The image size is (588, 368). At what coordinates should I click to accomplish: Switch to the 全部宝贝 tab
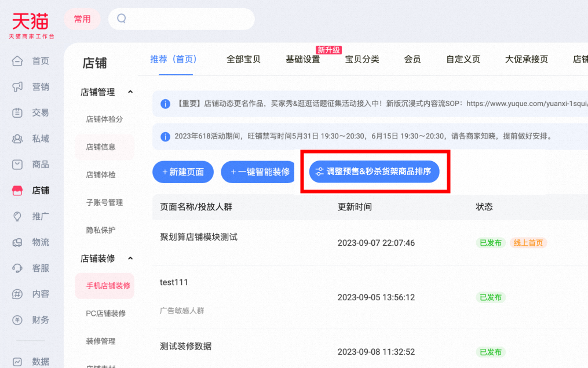pyautogui.click(x=243, y=59)
